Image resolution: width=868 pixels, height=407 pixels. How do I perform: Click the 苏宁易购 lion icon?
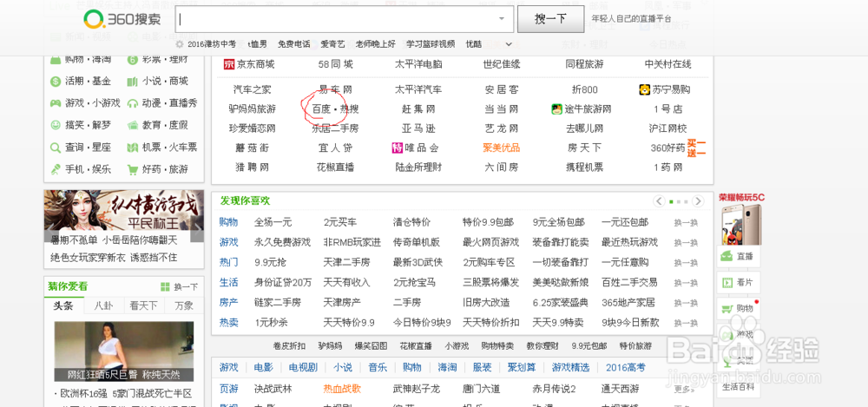(644, 89)
